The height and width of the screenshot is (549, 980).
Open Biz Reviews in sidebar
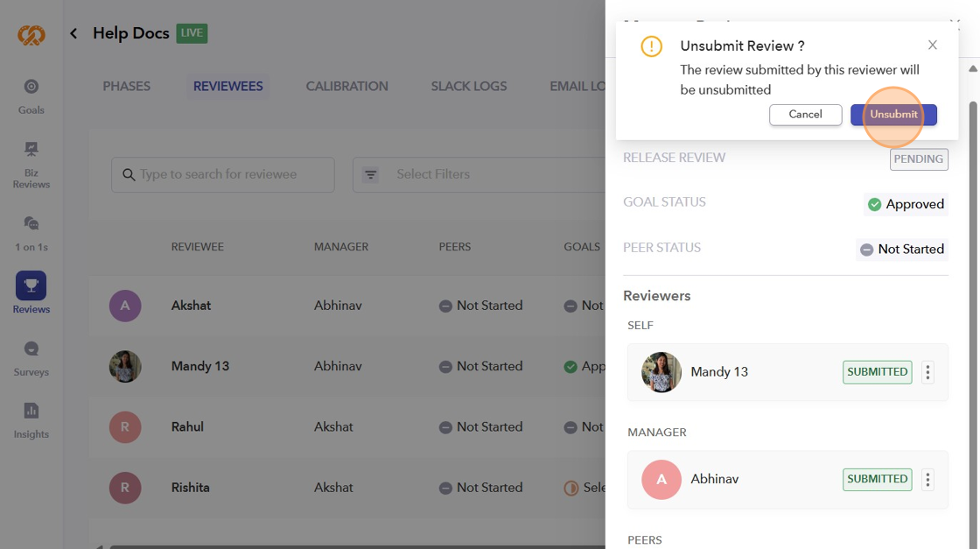[x=31, y=150]
